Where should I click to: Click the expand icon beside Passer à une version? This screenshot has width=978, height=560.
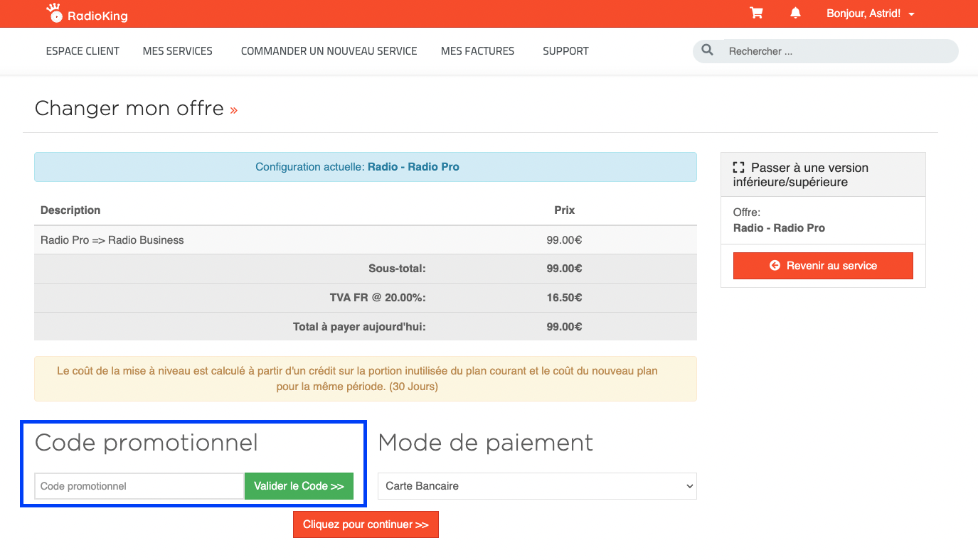[x=738, y=168]
